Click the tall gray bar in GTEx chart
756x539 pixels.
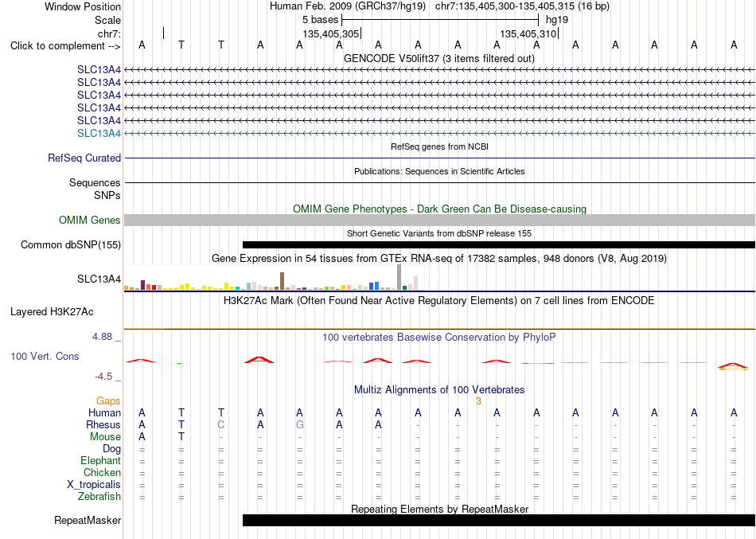399,278
